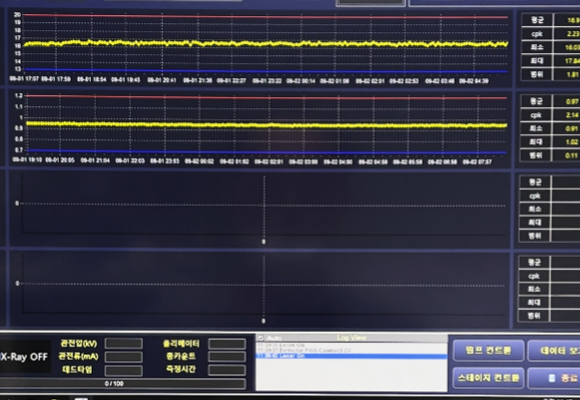
Task: Open the partially visible 데이터 보기 button
Action: click(x=555, y=350)
